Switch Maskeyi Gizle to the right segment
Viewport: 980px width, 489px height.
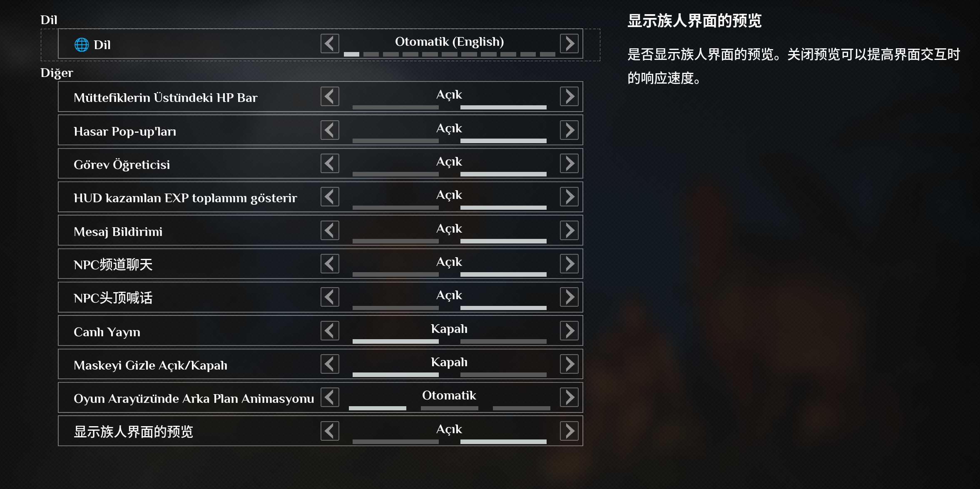(x=503, y=375)
